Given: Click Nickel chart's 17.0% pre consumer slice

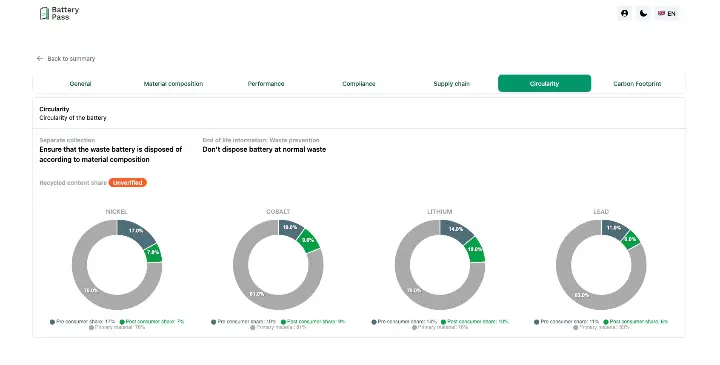Looking at the screenshot, I should tap(136, 232).
